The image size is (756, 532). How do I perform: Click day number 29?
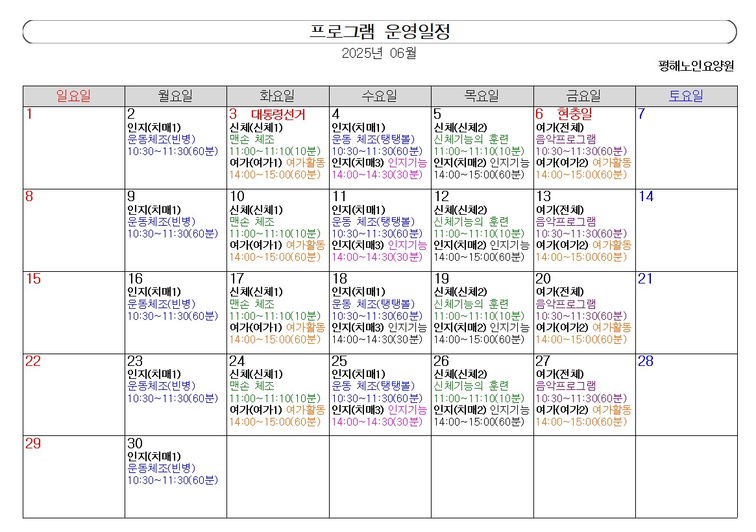(33, 443)
